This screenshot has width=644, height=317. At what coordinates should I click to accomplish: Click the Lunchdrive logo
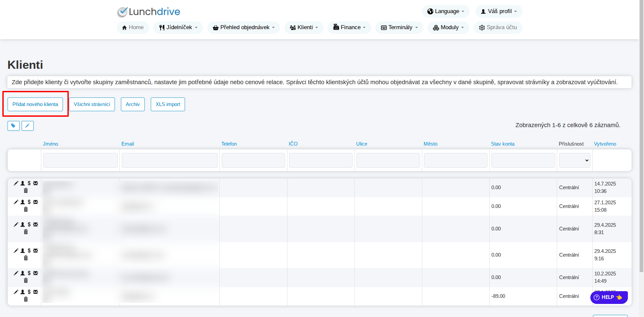(149, 12)
